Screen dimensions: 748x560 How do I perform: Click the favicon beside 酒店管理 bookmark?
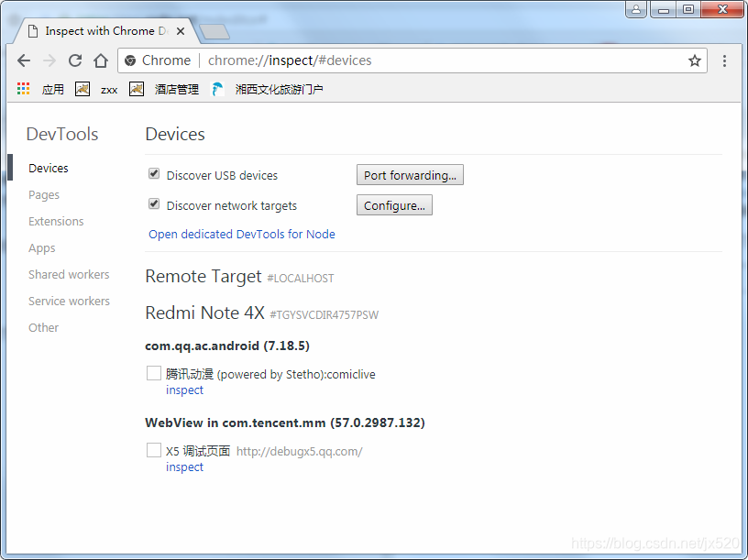pyautogui.click(x=137, y=89)
